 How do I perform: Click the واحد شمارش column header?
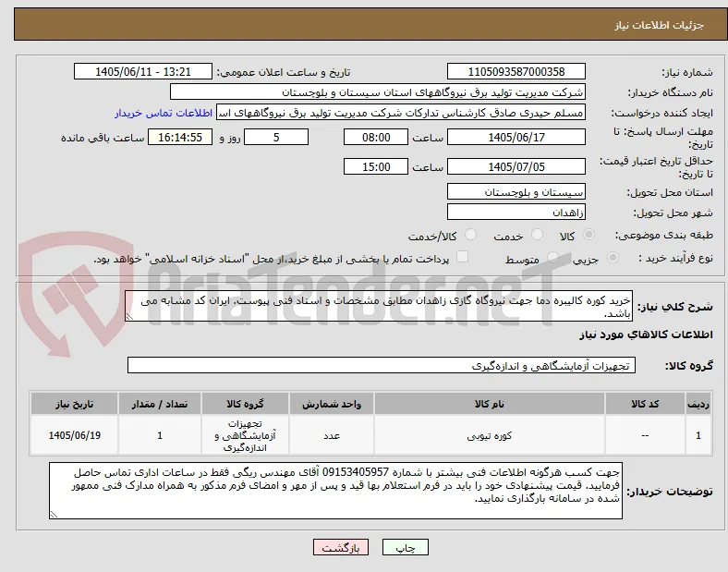[x=332, y=404]
